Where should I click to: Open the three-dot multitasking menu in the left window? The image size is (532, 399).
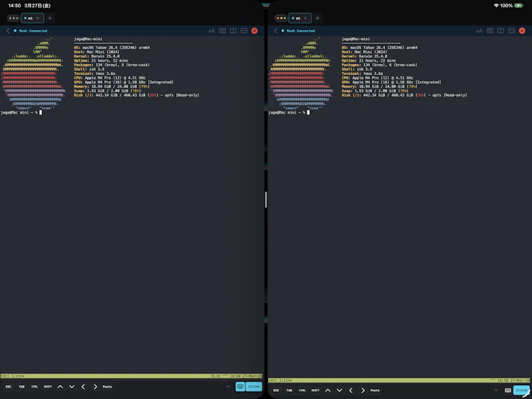pos(13,19)
